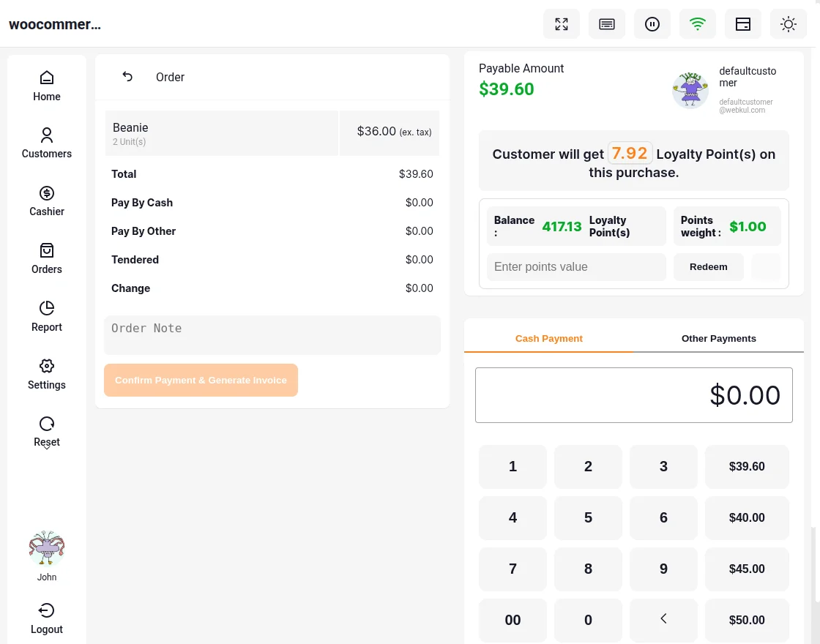The height and width of the screenshot is (644, 820).
Task: Open Settings from the sidebar
Action: pos(46,374)
